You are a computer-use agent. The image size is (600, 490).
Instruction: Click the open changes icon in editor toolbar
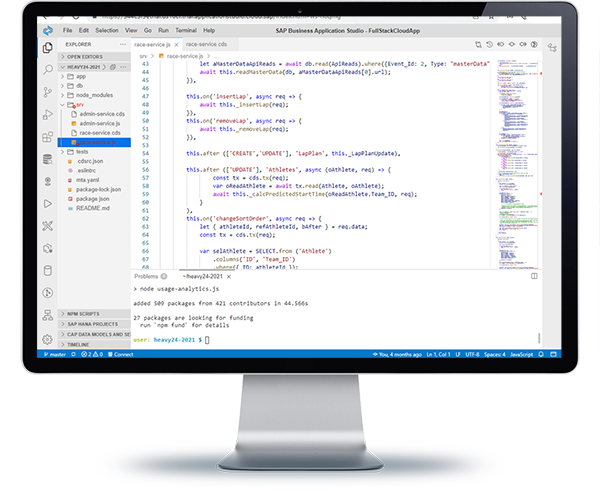(x=478, y=45)
